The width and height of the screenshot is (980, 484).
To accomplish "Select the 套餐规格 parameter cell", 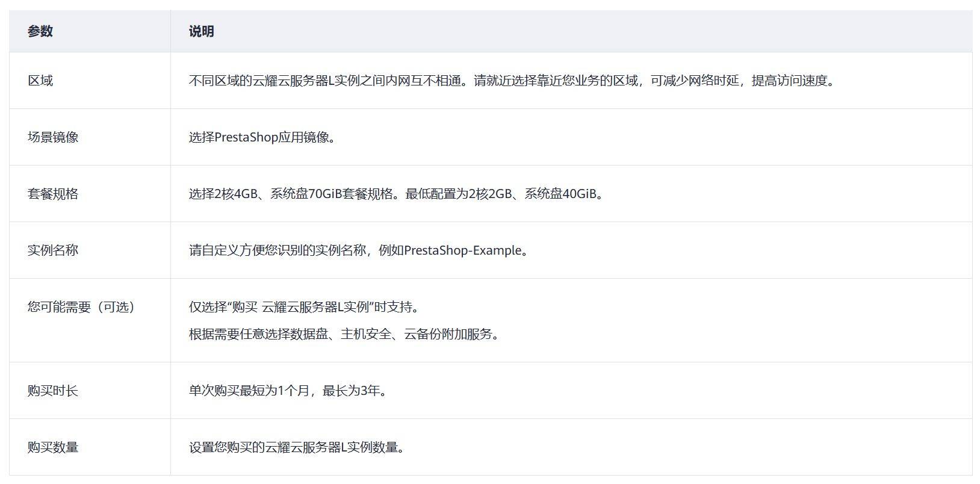I will (90, 194).
